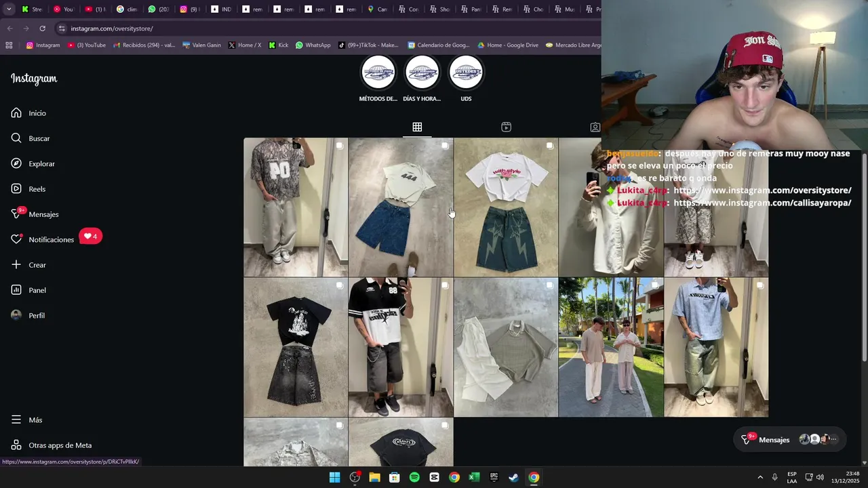Open post with white tee and star shorts

pyautogui.click(x=506, y=207)
